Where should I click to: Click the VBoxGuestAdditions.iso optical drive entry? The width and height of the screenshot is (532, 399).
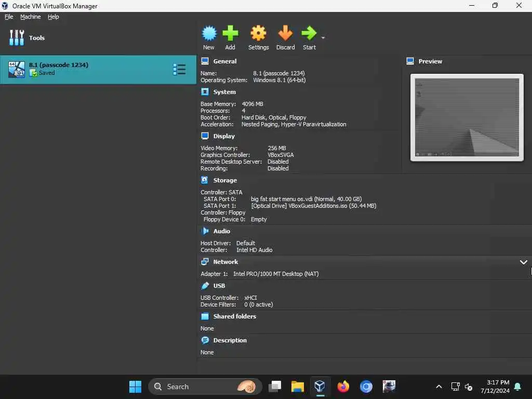point(313,206)
